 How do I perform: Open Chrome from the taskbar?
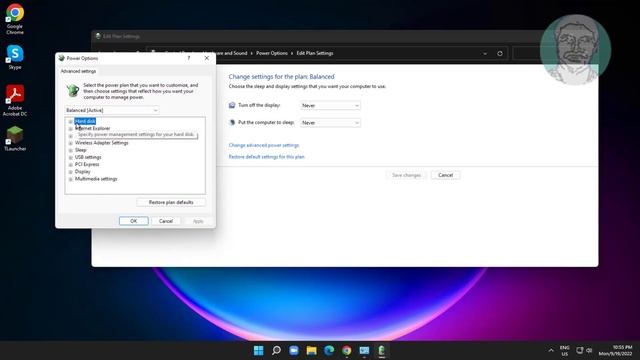coord(347,351)
